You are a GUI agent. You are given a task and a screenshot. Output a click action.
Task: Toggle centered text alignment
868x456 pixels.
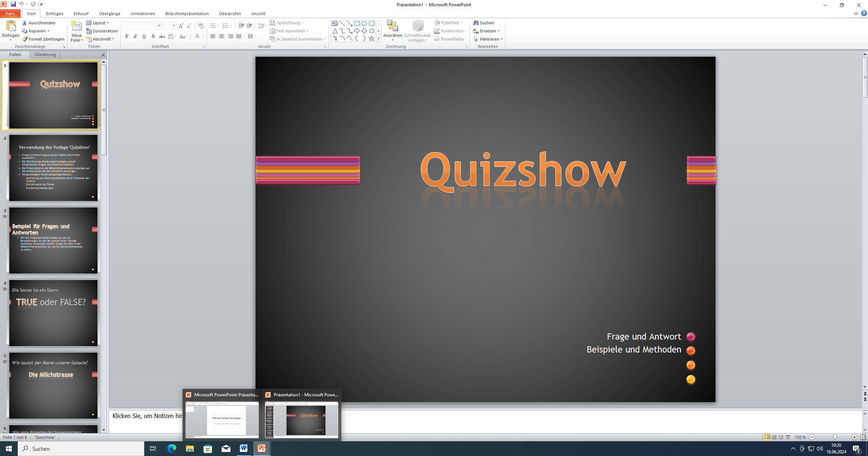pyautogui.click(x=222, y=36)
